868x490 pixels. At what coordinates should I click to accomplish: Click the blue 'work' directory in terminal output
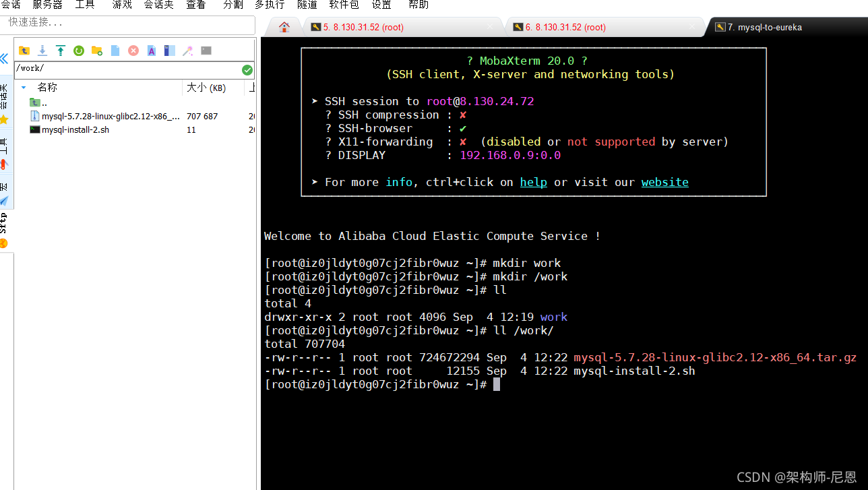pyautogui.click(x=554, y=317)
